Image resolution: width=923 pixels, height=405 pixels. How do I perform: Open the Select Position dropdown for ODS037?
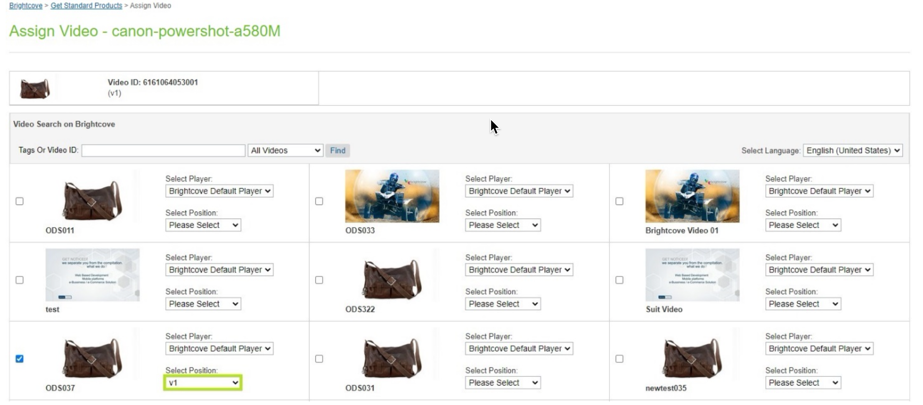204,383
